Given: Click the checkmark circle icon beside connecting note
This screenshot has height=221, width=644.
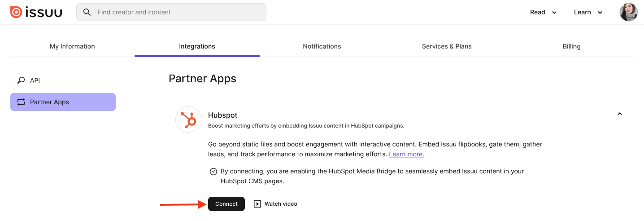Looking at the screenshot, I should (213, 172).
